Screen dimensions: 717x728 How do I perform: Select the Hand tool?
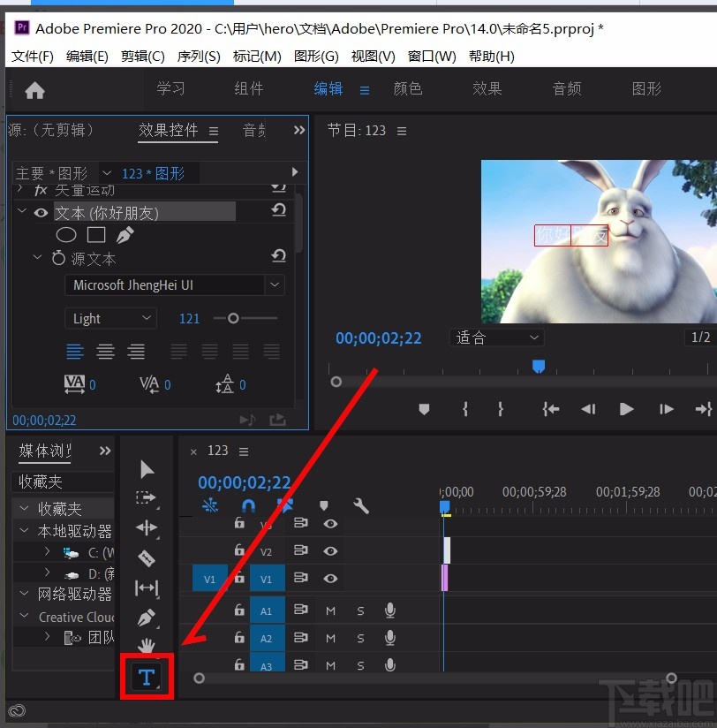[x=147, y=644]
